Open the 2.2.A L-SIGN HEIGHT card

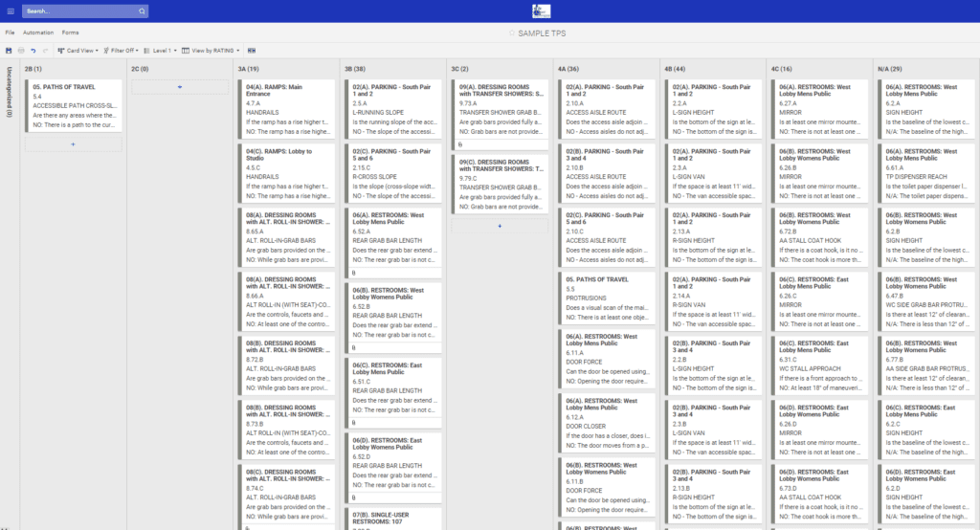coord(713,109)
